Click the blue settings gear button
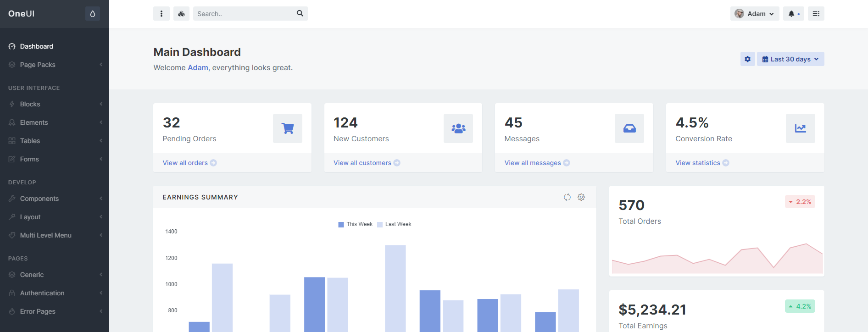The width and height of the screenshot is (868, 332). pyautogui.click(x=748, y=59)
